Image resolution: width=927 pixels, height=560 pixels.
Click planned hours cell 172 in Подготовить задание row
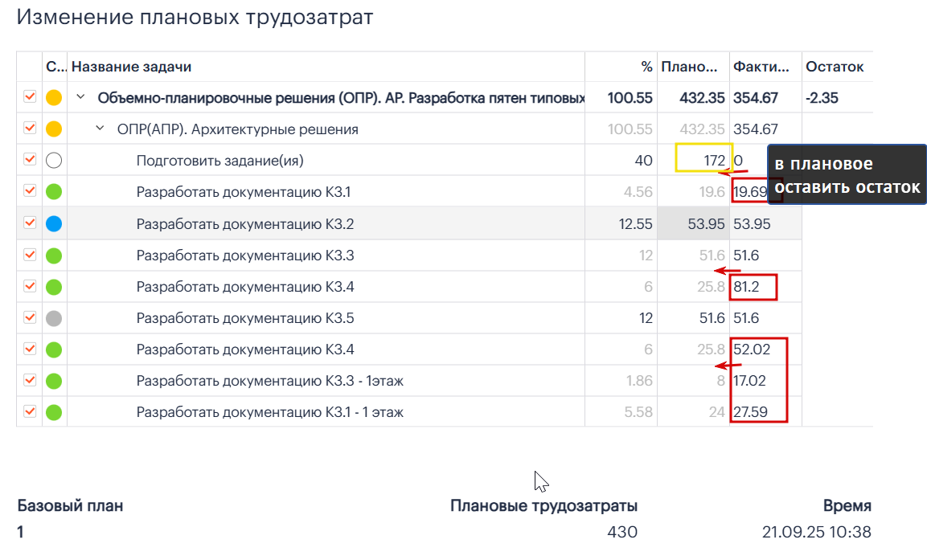click(x=704, y=160)
